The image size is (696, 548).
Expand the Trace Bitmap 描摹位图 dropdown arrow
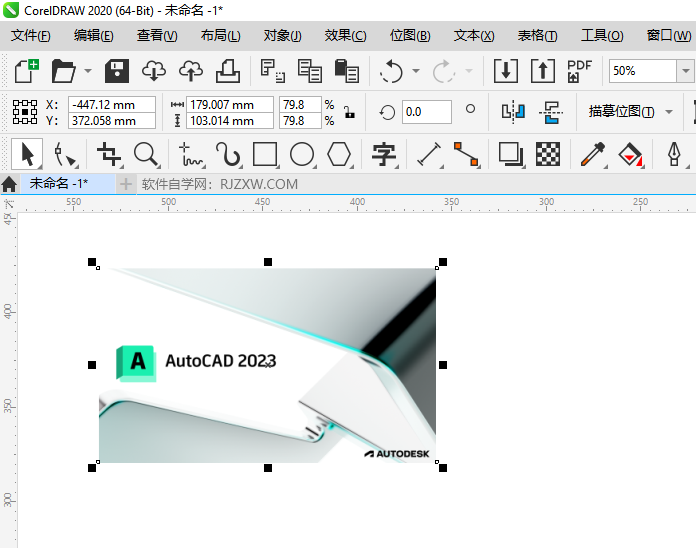click(669, 112)
